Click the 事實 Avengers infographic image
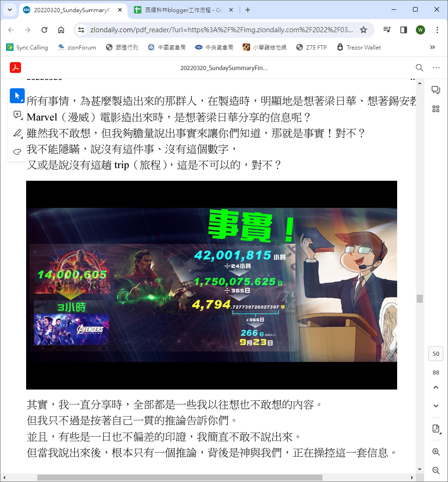Image resolution: width=448 pixels, height=482 pixels. pyautogui.click(x=211, y=285)
